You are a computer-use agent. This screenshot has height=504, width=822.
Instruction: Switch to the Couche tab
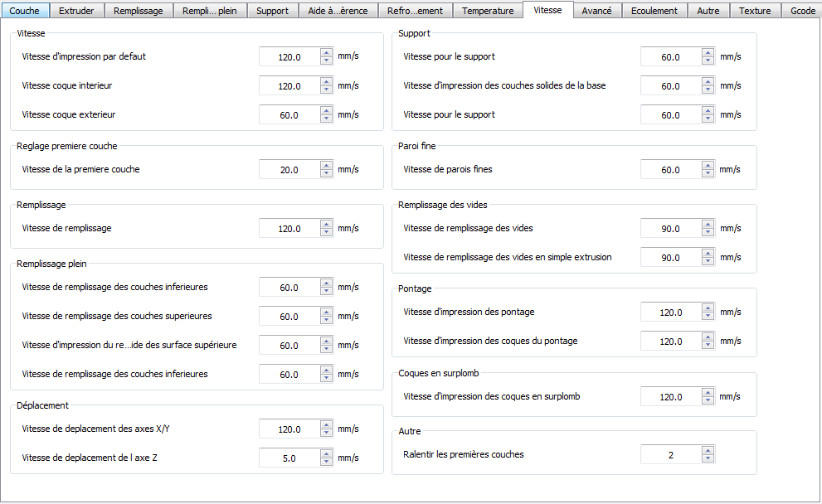[x=25, y=11]
